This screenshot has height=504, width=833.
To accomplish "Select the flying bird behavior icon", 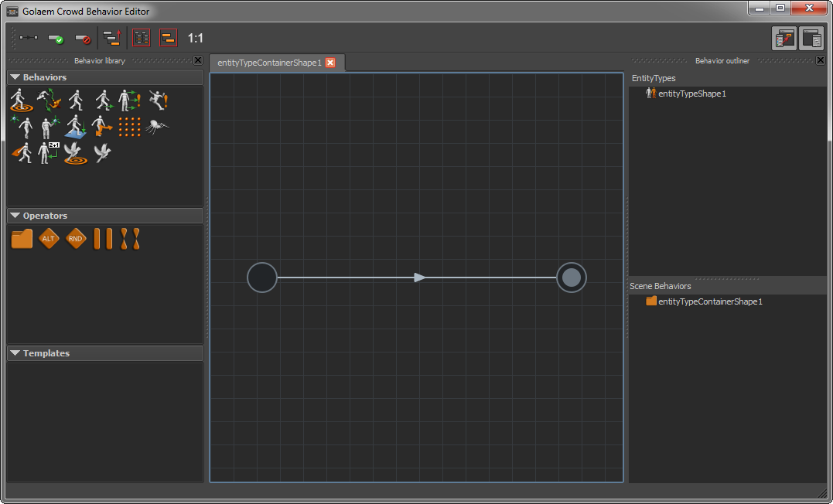I will tap(103, 153).
